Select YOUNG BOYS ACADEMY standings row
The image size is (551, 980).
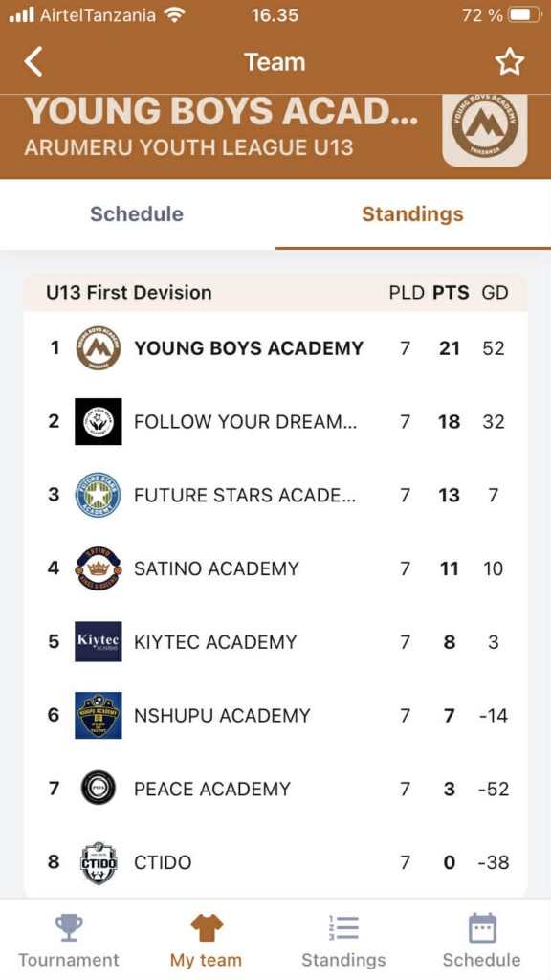pos(275,348)
